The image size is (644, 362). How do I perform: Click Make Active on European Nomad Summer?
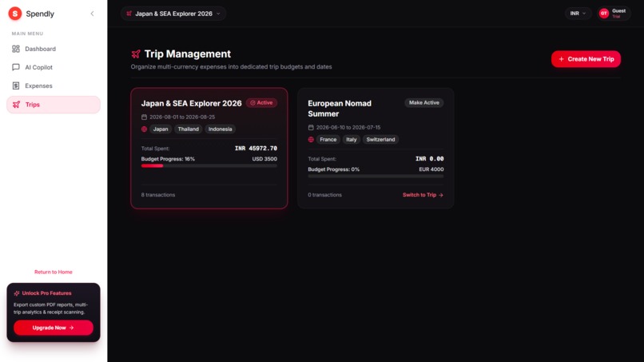(x=423, y=103)
